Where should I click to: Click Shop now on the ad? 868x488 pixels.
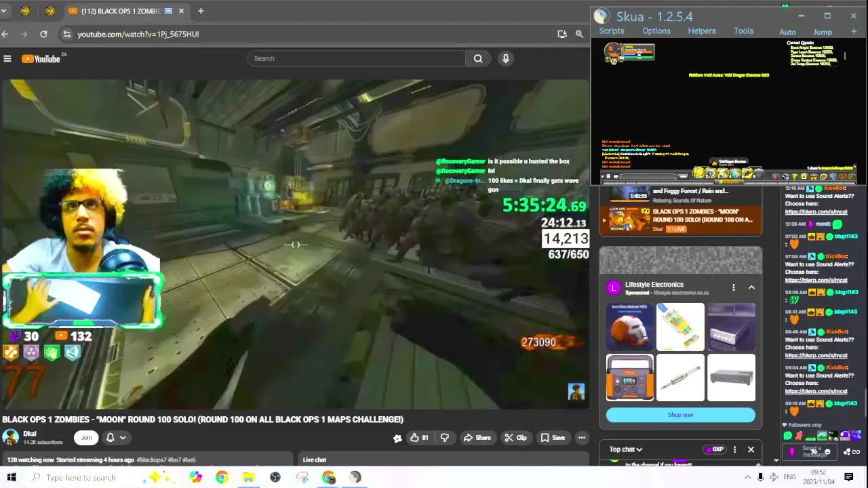click(680, 415)
